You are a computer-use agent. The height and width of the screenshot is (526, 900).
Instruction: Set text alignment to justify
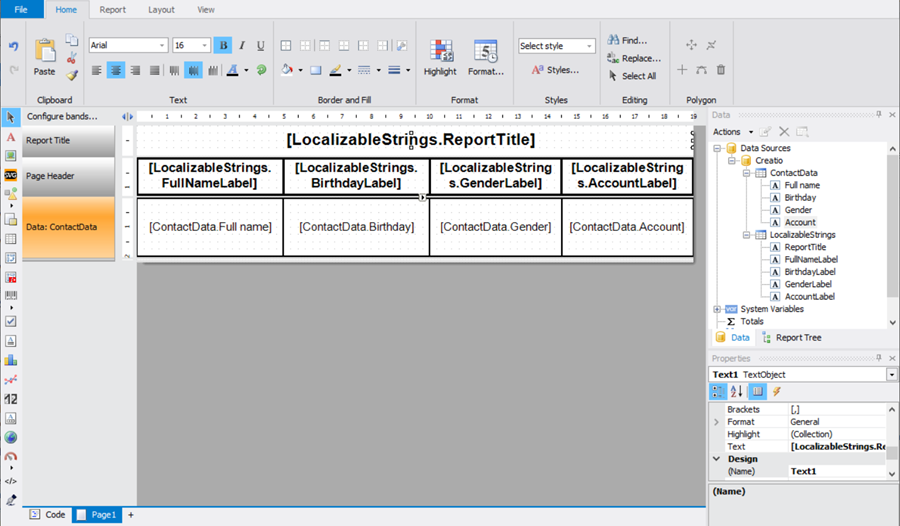tap(154, 71)
